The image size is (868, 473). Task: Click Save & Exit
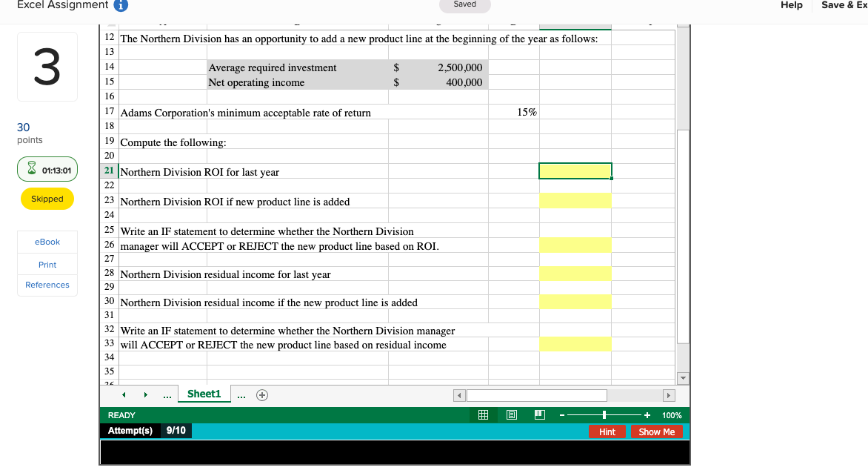844,5
